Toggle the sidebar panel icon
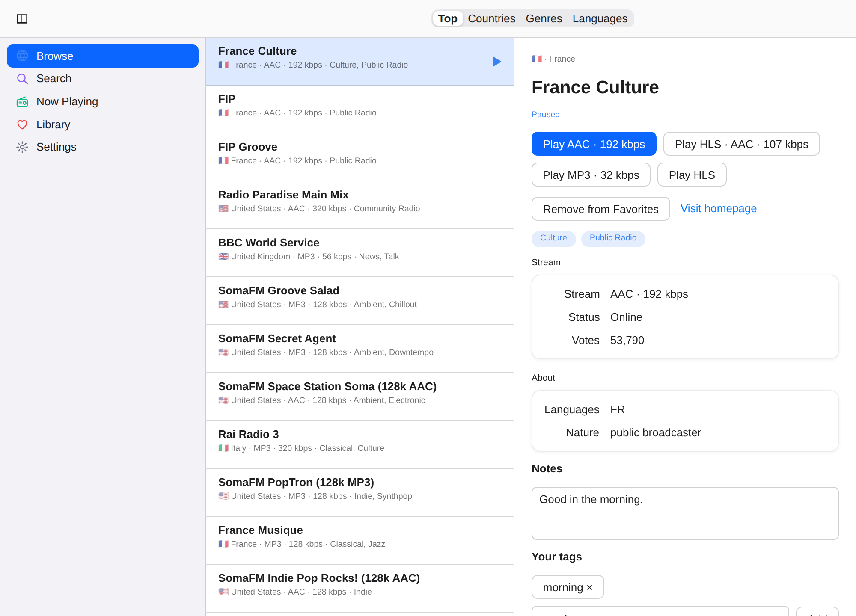This screenshot has height=616, width=856. (x=22, y=19)
